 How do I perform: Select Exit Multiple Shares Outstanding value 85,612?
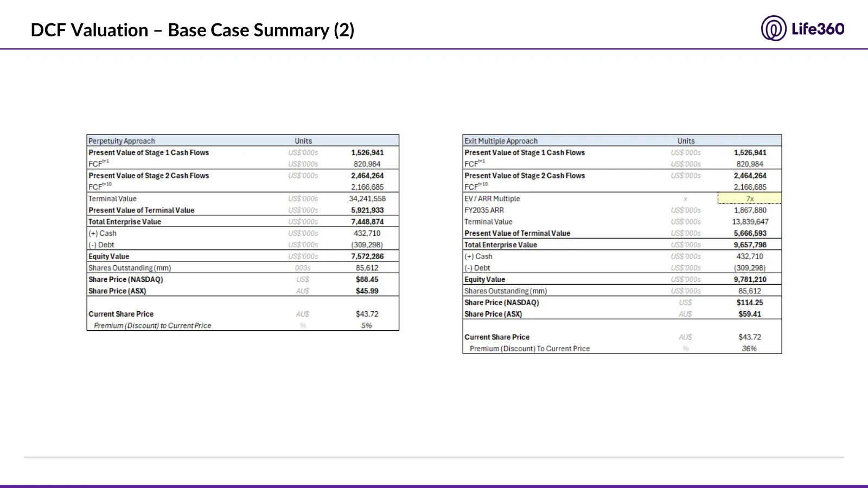coord(750,291)
